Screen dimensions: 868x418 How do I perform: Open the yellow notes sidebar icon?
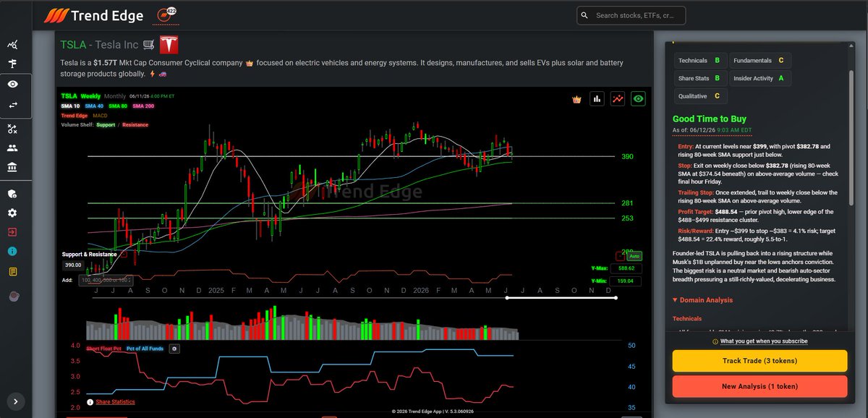click(12, 271)
